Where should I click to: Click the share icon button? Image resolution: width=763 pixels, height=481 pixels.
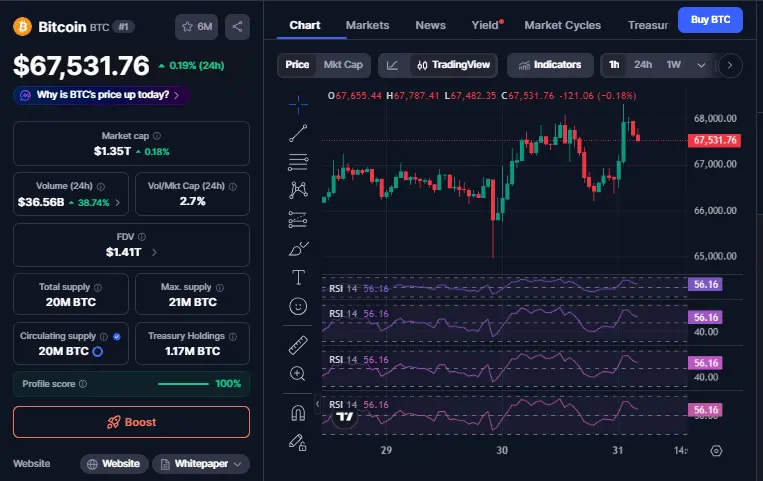(237, 26)
